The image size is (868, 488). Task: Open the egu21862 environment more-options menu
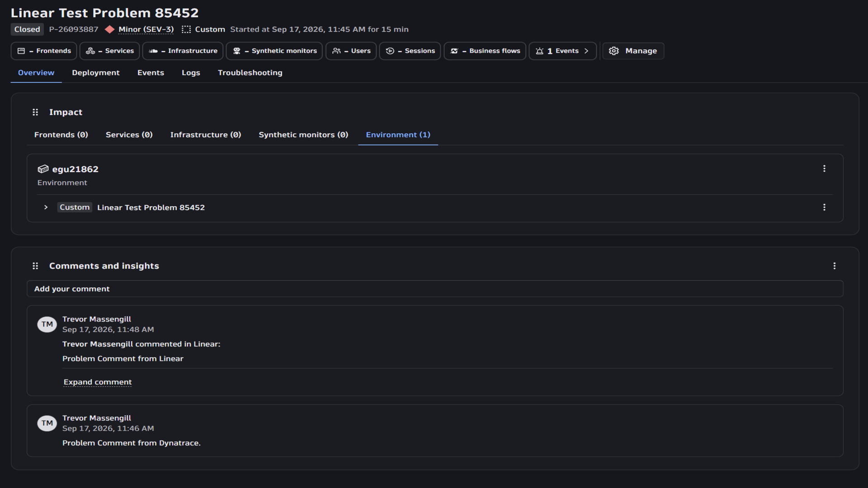pos(824,169)
